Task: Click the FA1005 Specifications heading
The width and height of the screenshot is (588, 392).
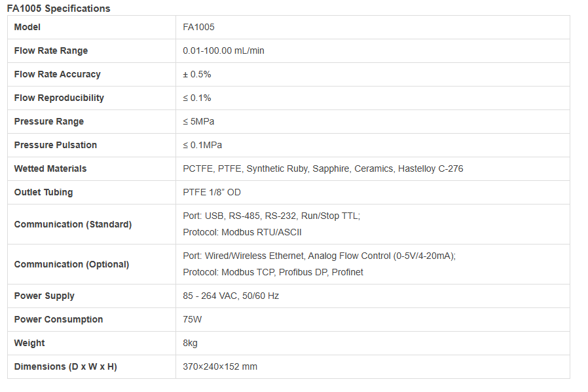Action: point(58,9)
